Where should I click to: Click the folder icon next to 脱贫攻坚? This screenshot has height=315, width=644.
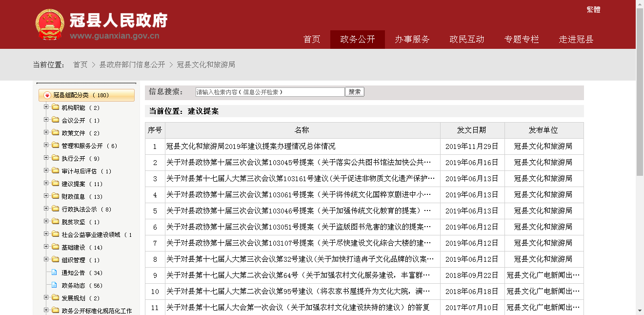pos(55,222)
